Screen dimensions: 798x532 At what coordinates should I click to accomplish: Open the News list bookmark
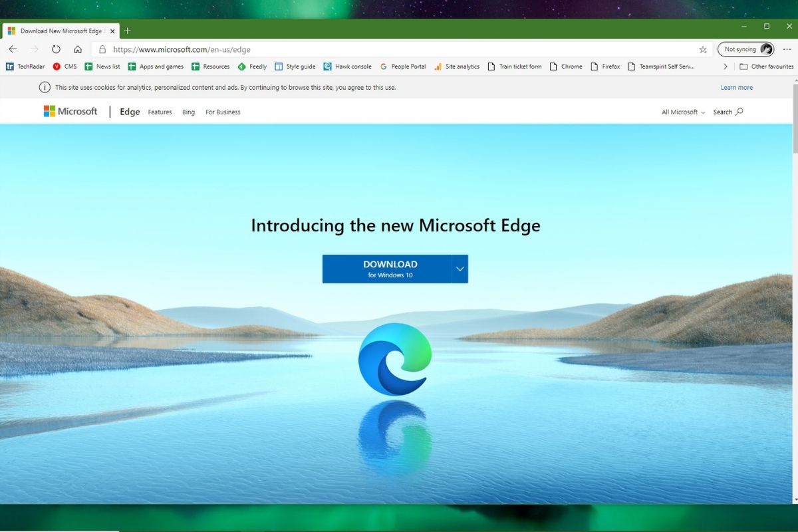(102, 66)
